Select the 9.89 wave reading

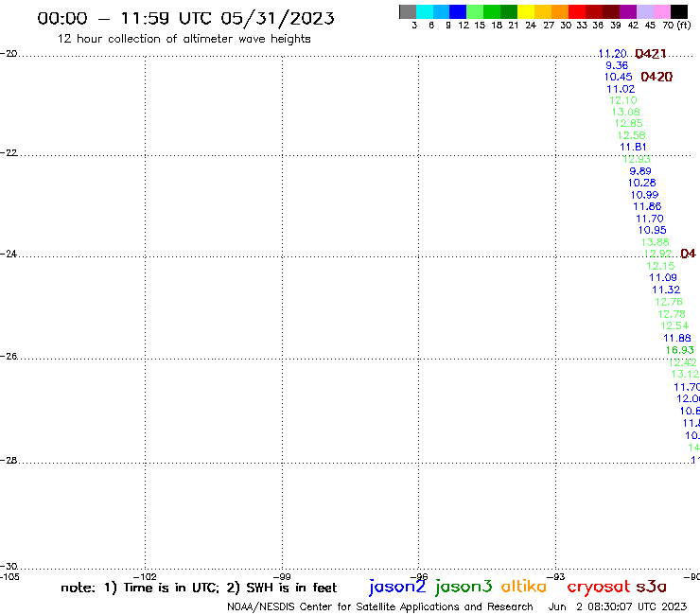coord(640,171)
